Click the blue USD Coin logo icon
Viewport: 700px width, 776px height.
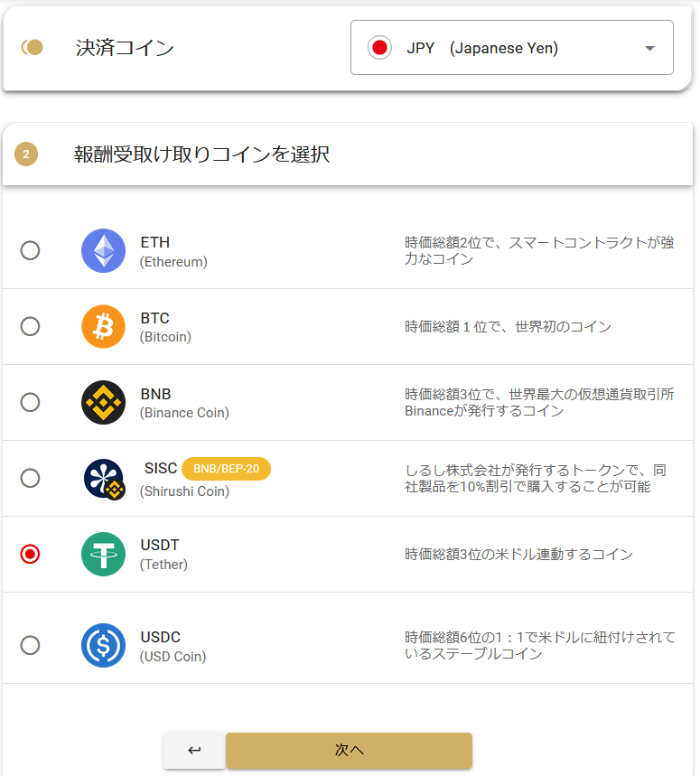point(103,645)
